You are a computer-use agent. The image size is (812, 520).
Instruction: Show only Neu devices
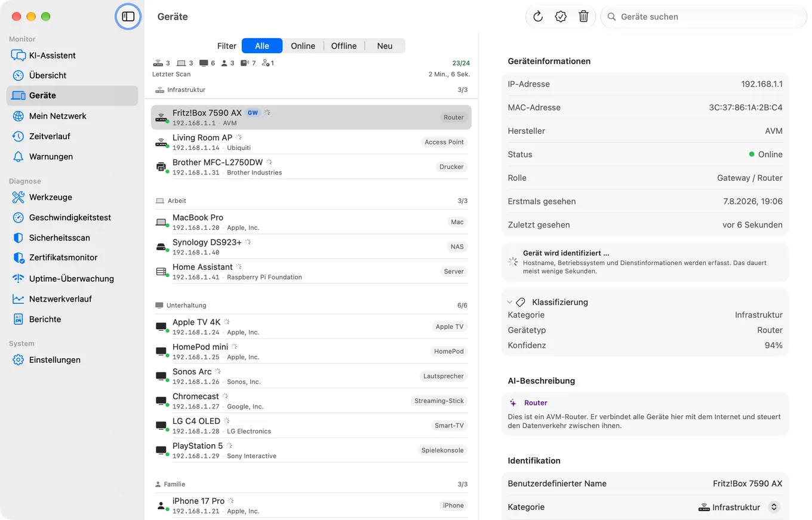(385, 46)
